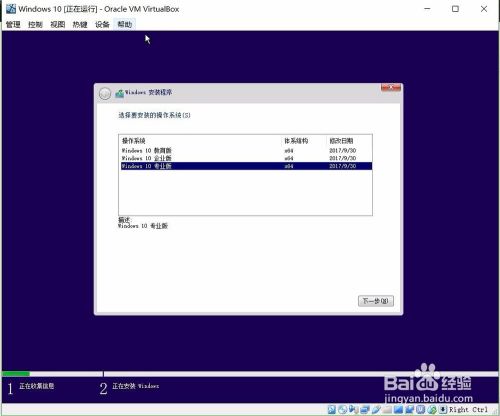Click the Right Ctrl host key label
This screenshot has height=416, width=500.
pos(469,409)
